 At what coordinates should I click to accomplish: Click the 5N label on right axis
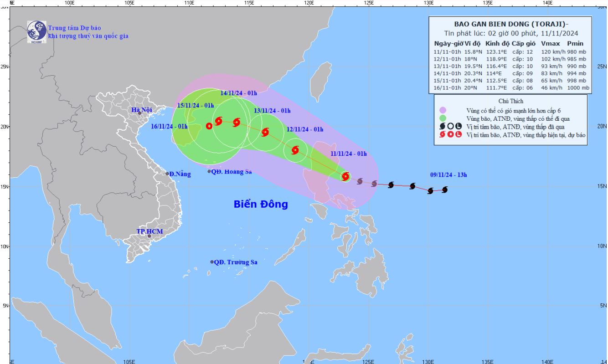point(603,306)
